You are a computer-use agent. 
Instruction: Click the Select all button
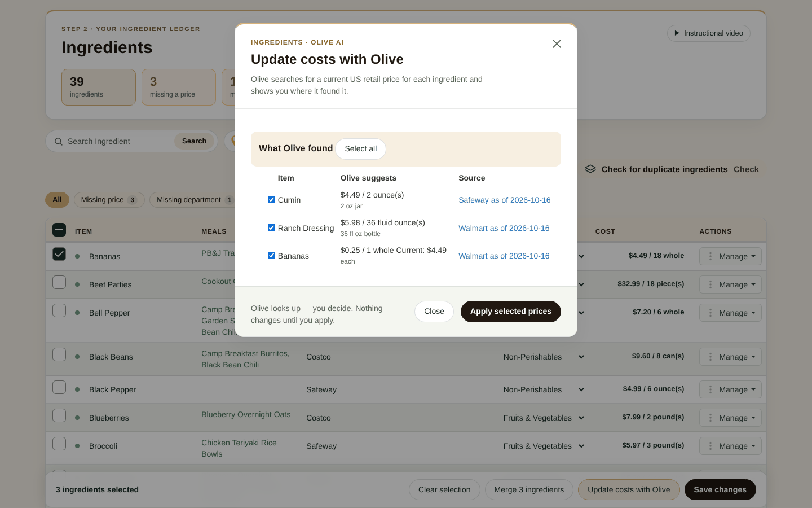(x=361, y=149)
